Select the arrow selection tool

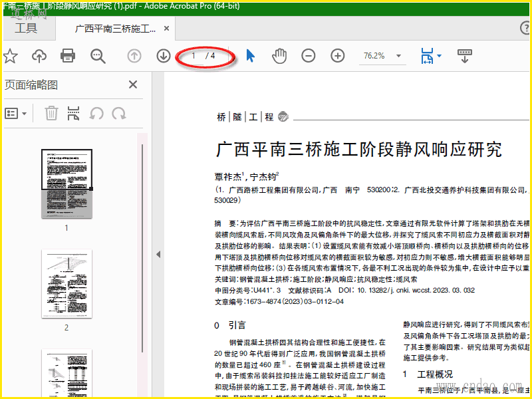tap(251, 56)
